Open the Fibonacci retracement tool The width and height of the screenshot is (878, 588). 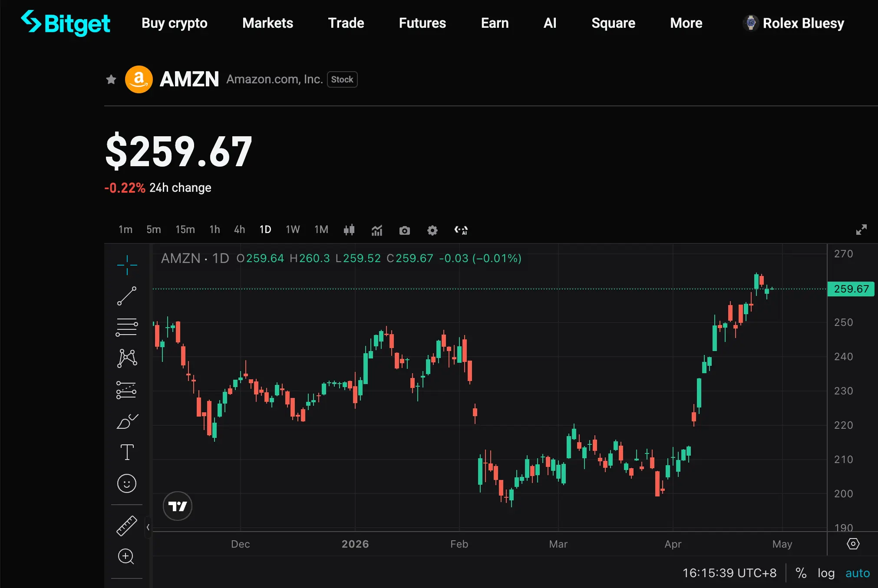coord(127,328)
